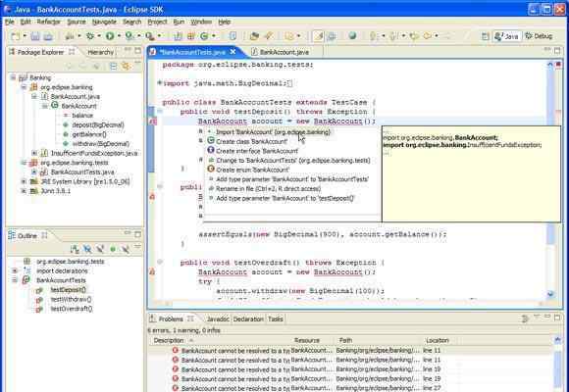Click error icon of first Problems row
The width and height of the screenshot is (569, 392).
(176, 350)
